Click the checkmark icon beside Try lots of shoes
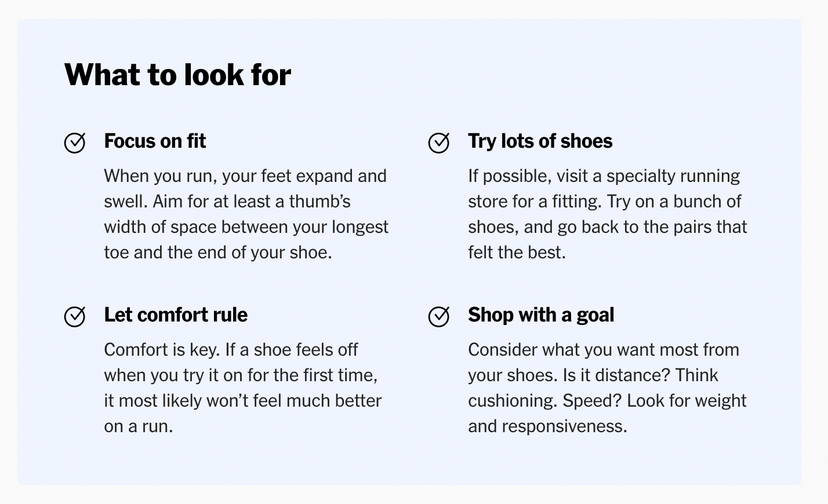This screenshot has width=828, height=504. [x=439, y=142]
